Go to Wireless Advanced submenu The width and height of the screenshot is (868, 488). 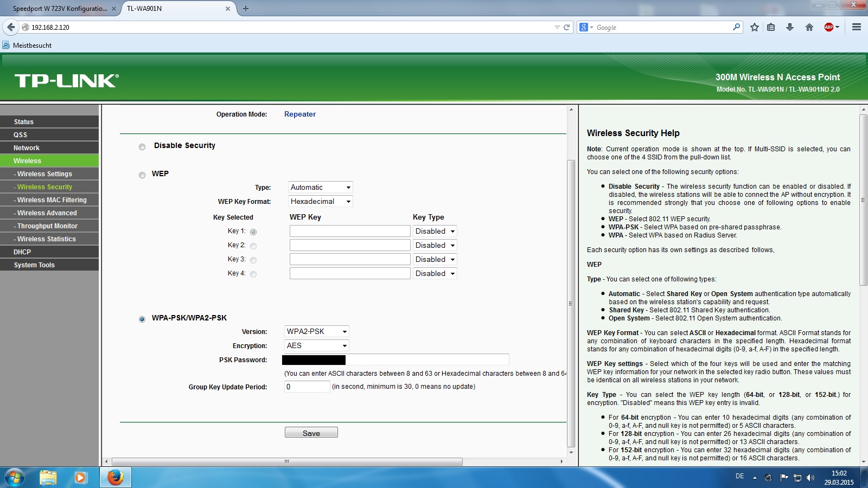tap(49, 213)
